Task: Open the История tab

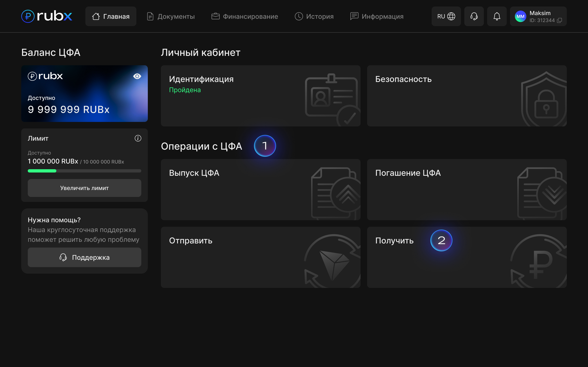Action: (314, 16)
